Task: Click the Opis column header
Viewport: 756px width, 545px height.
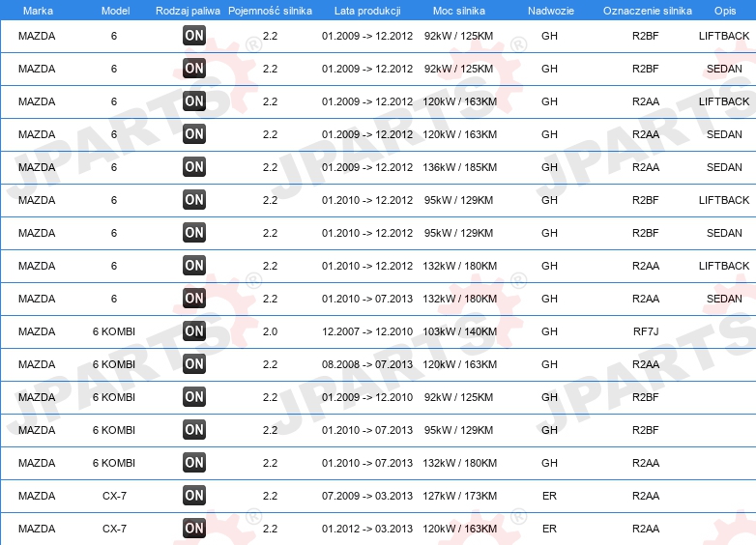Action: coord(725,11)
